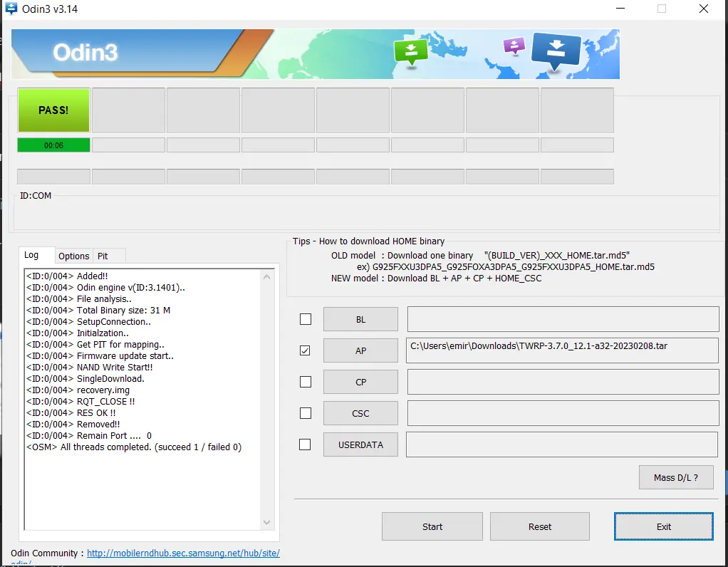This screenshot has width=728, height=567.
Task: Click the 'Remain Port .... 0' log line
Action: click(x=89, y=436)
